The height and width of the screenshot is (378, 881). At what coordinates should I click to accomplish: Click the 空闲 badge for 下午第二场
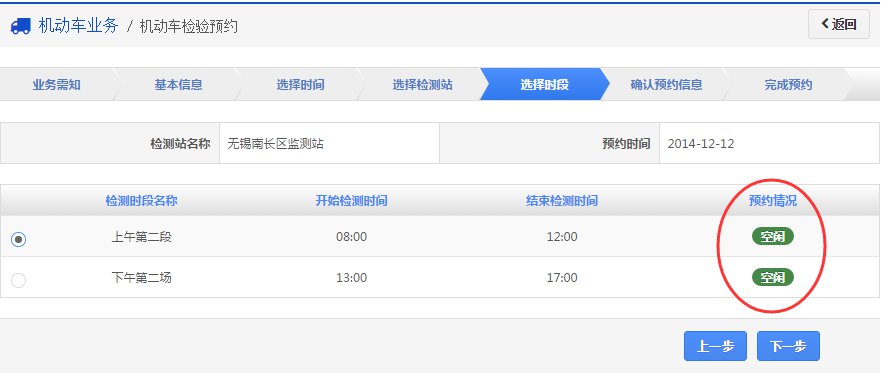pos(773,277)
